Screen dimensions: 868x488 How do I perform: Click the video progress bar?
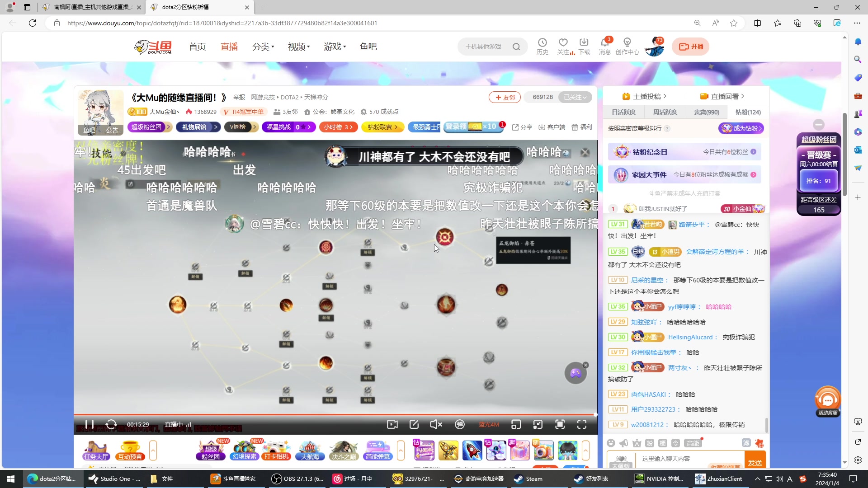tap(335, 414)
